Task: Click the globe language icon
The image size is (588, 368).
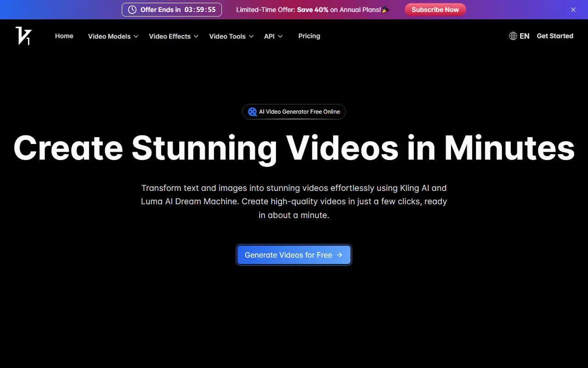Action: 513,35
